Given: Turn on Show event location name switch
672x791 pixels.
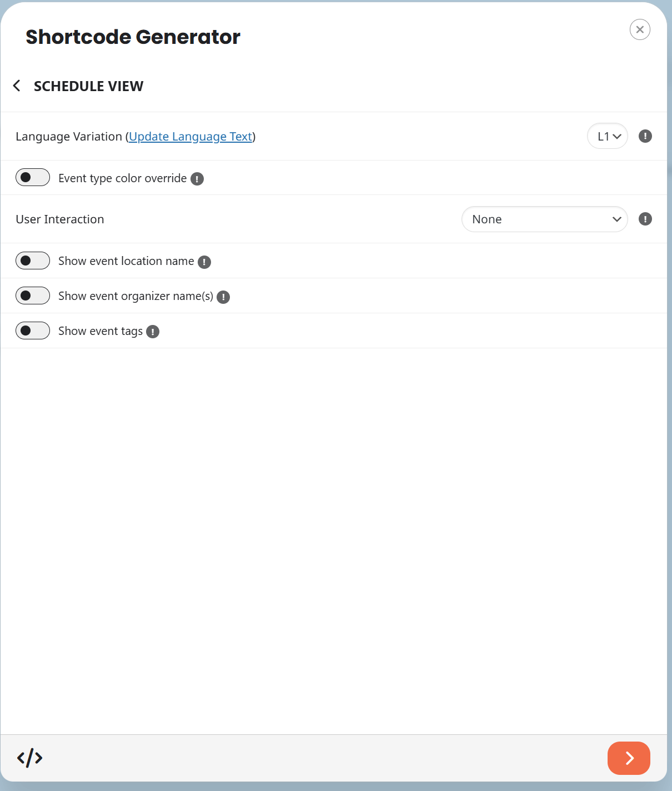Looking at the screenshot, I should (x=33, y=261).
